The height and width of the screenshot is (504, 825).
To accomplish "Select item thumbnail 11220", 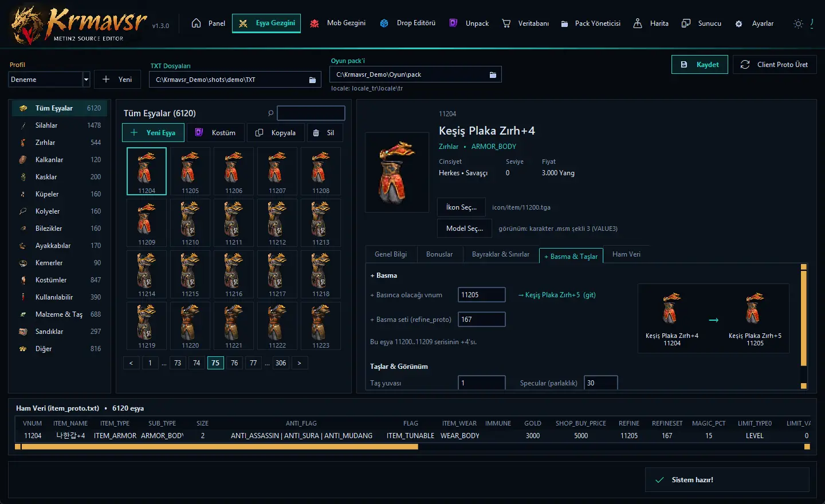I will click(190, 326).
